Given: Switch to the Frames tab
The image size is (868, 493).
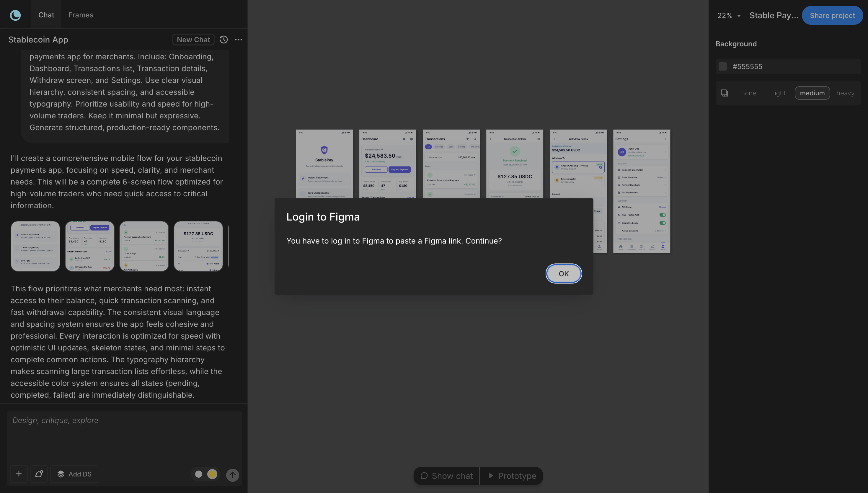Looking at the screenshot, I should (x=81, y=15).
